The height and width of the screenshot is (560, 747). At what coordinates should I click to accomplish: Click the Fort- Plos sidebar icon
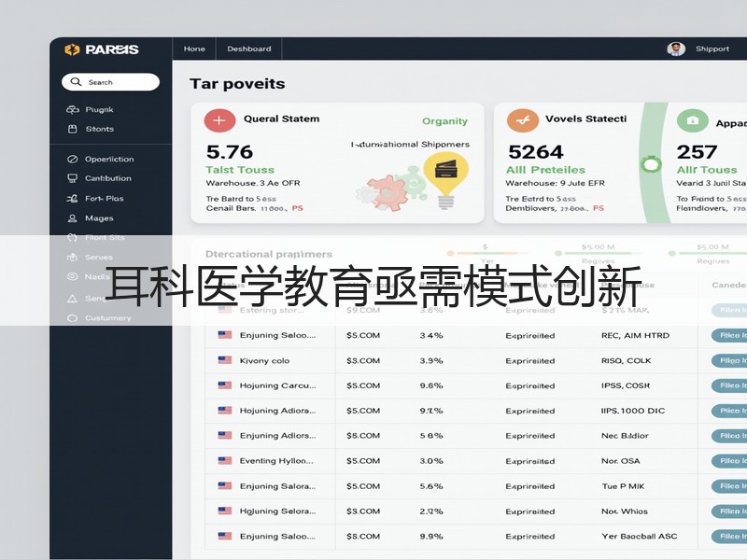point(73,199)
